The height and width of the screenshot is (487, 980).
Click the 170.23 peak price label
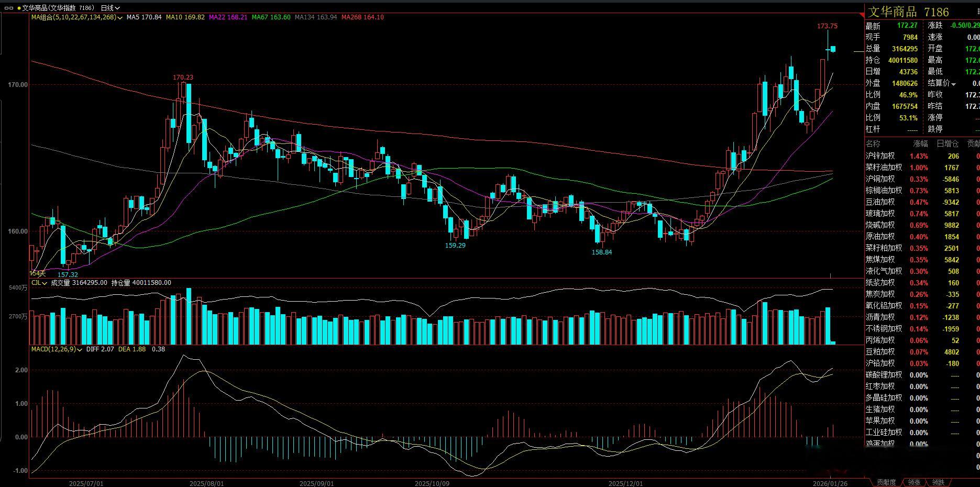pyautogui.click(x=183, y=78)
